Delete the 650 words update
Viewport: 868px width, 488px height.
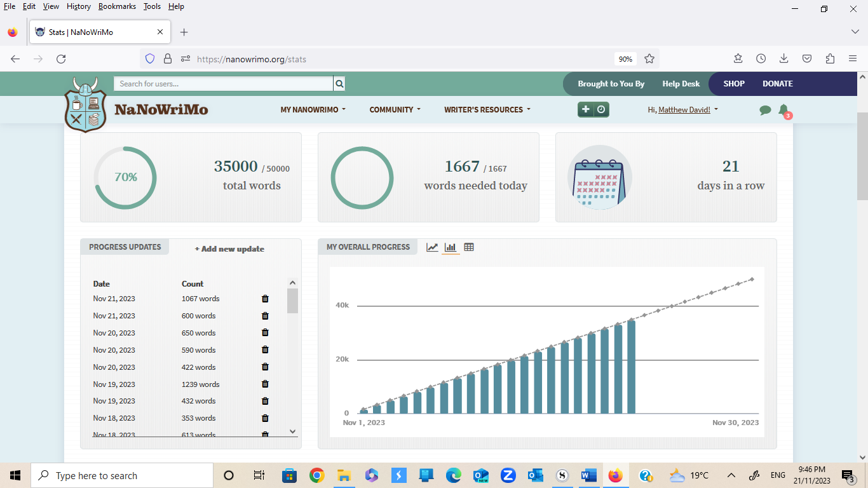[265, 333]
